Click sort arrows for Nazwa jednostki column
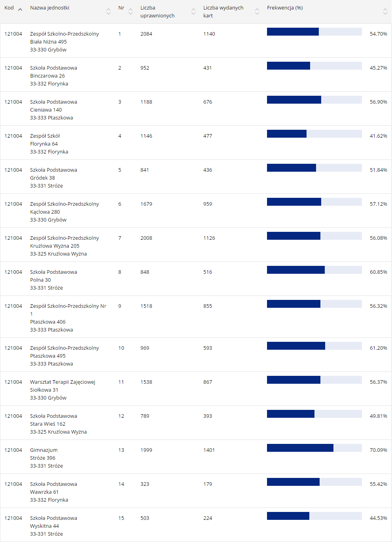 (x=108, y=12)
